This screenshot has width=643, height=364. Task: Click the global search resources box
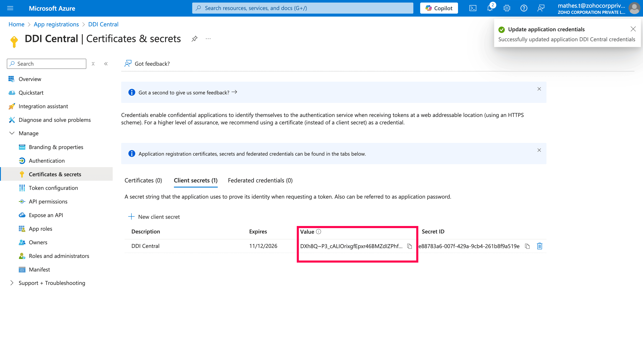(303, 8)
